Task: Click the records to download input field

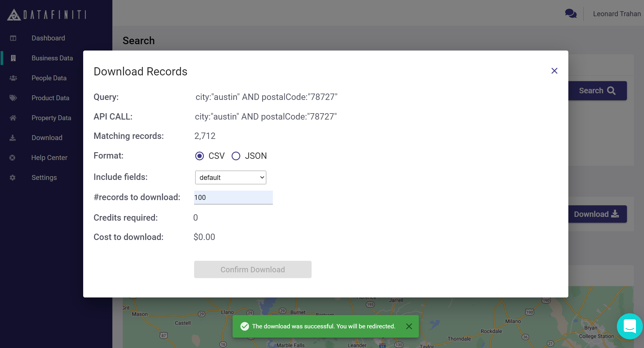Action: 233,198
